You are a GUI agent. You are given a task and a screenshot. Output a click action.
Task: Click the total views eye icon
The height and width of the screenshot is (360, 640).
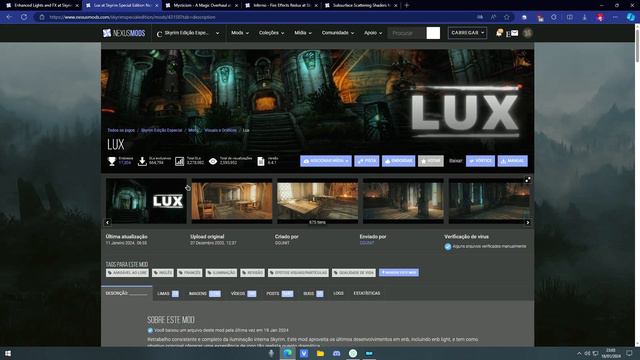(x=213, y=161)
